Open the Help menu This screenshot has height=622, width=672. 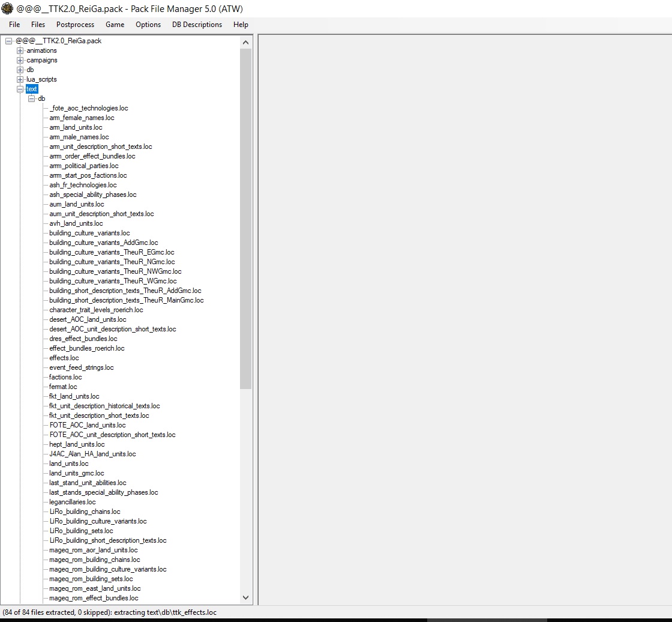[x=241, y=25]
